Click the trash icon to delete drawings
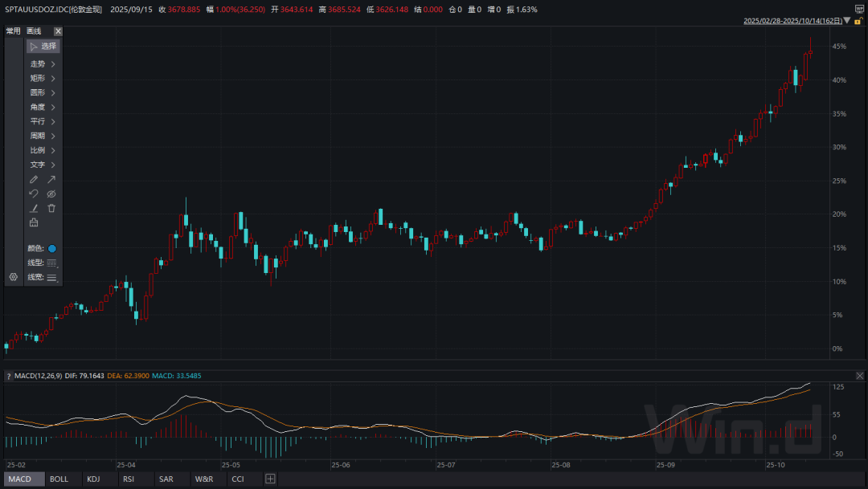The image size is (868, 489). point(51,208)
